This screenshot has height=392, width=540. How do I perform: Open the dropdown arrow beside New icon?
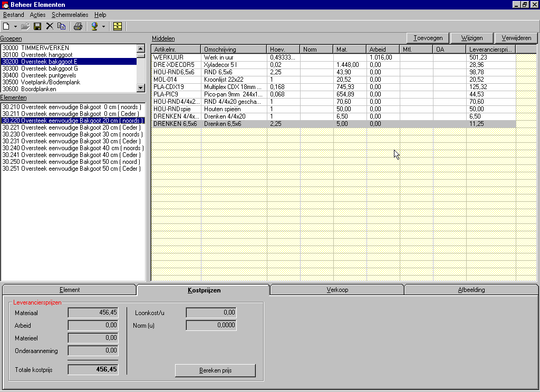[x=15, y=26]
